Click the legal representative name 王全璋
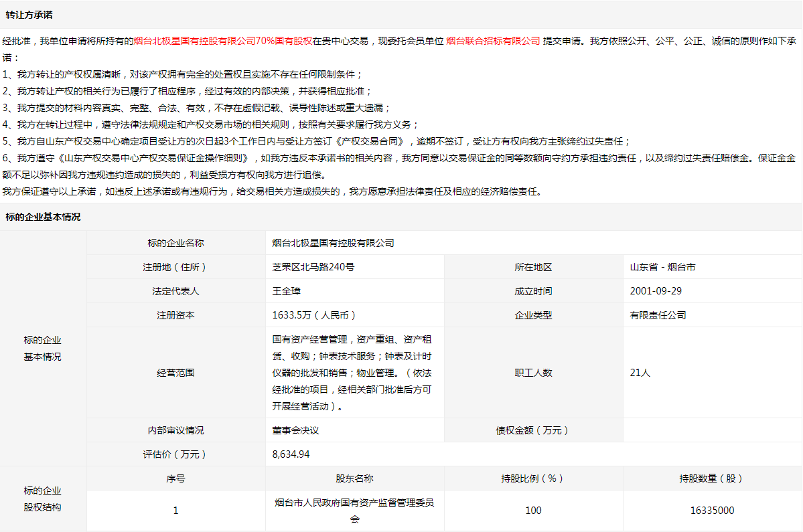 (x=286, y=291)
